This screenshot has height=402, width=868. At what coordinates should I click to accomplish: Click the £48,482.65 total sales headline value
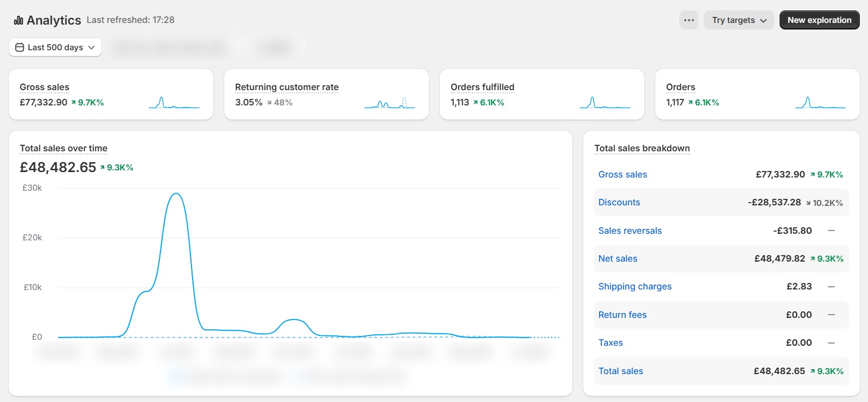coord(58,167)
